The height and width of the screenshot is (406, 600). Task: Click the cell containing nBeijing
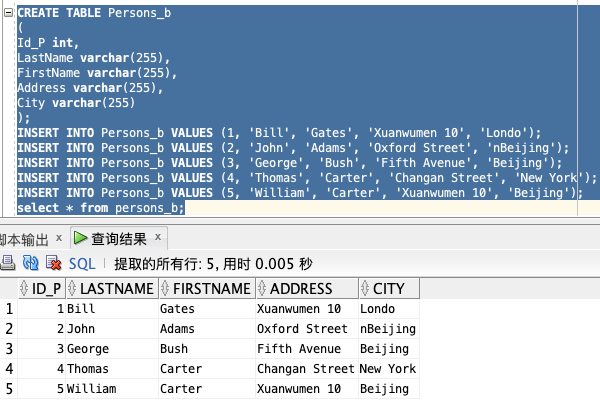[x=389, y=329]
